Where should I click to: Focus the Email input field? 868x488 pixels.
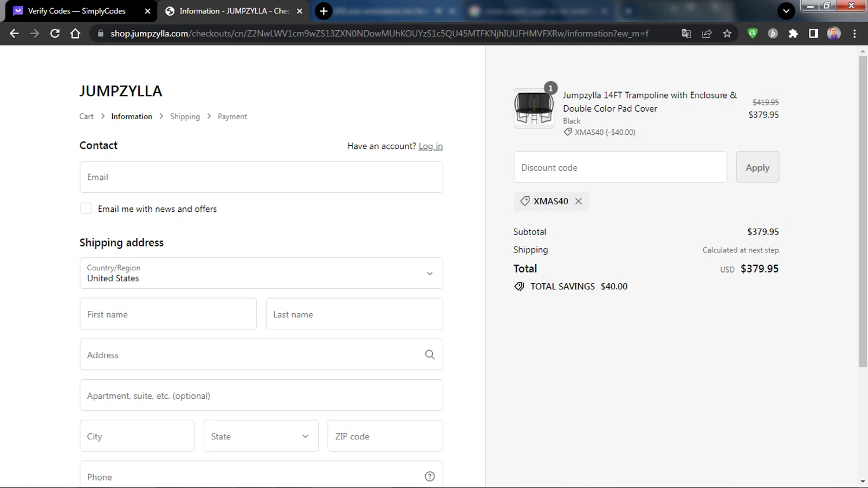[261, 177]
